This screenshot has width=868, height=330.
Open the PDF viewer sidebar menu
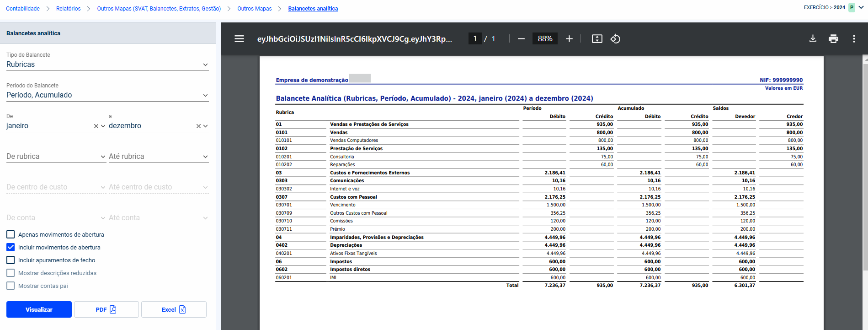[x=239, y=39]
